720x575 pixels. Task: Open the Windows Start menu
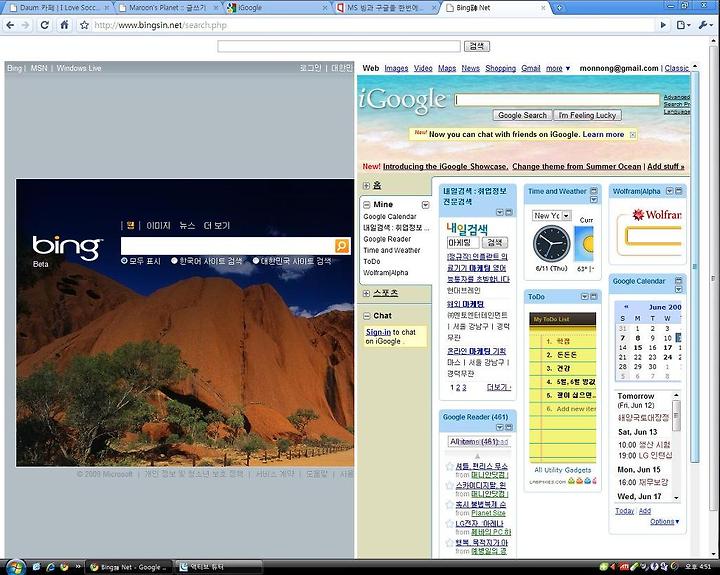click(x=15, y=567)
